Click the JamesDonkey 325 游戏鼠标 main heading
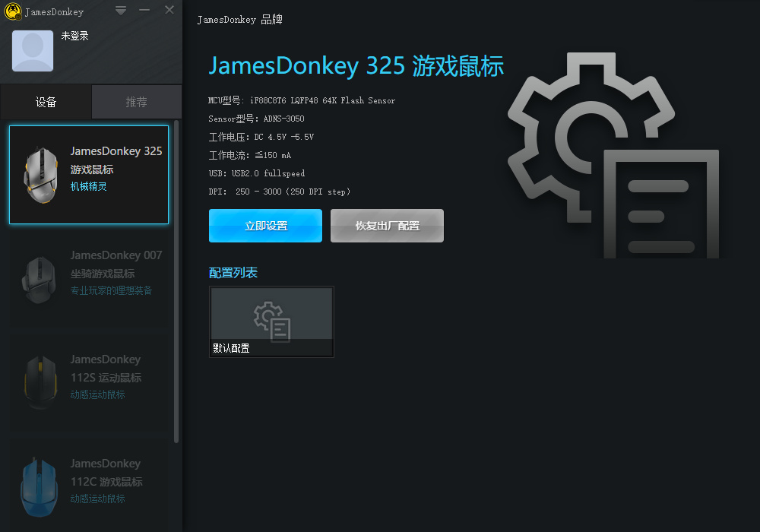The width and height of the screenshot is (760, 532). coord(356,66)
